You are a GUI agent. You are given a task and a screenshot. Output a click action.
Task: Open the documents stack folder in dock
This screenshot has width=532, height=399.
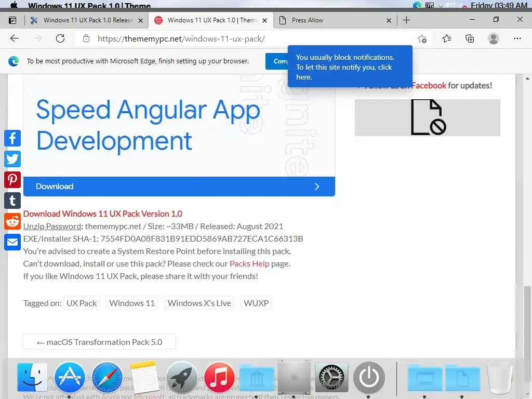pos(462,378)
